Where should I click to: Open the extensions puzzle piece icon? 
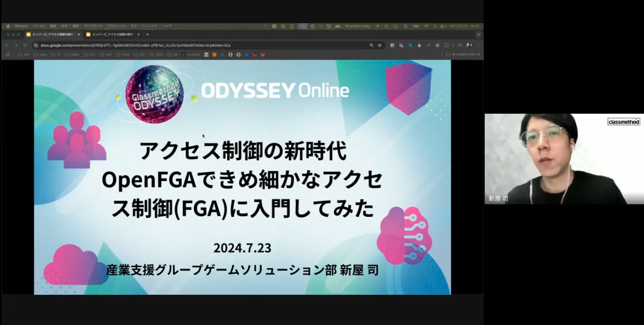coord(446,45)
